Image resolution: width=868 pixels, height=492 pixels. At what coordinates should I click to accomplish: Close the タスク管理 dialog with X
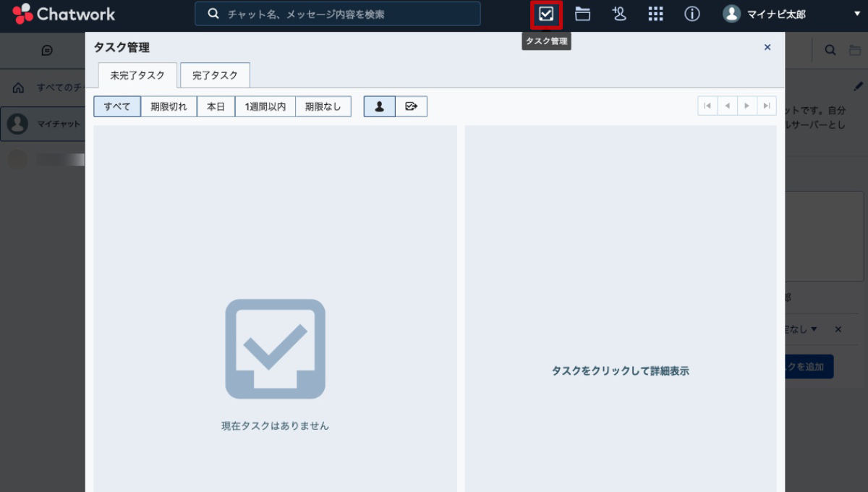tap(767, 47)
